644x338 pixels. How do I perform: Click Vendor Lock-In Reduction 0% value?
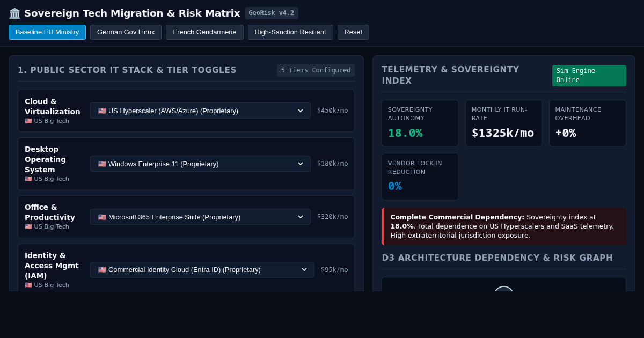[x=395, y=186]
